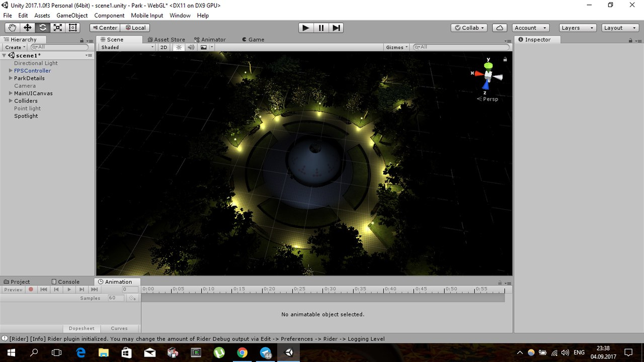Expand the ParkDetails object
Screen dimensions: 644x362
click(11, 78)
